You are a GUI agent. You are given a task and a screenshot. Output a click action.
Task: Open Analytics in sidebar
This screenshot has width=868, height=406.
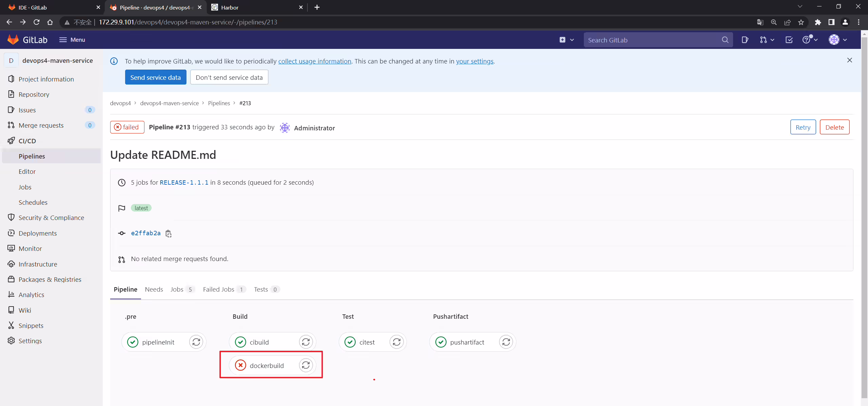pos(51,294)
